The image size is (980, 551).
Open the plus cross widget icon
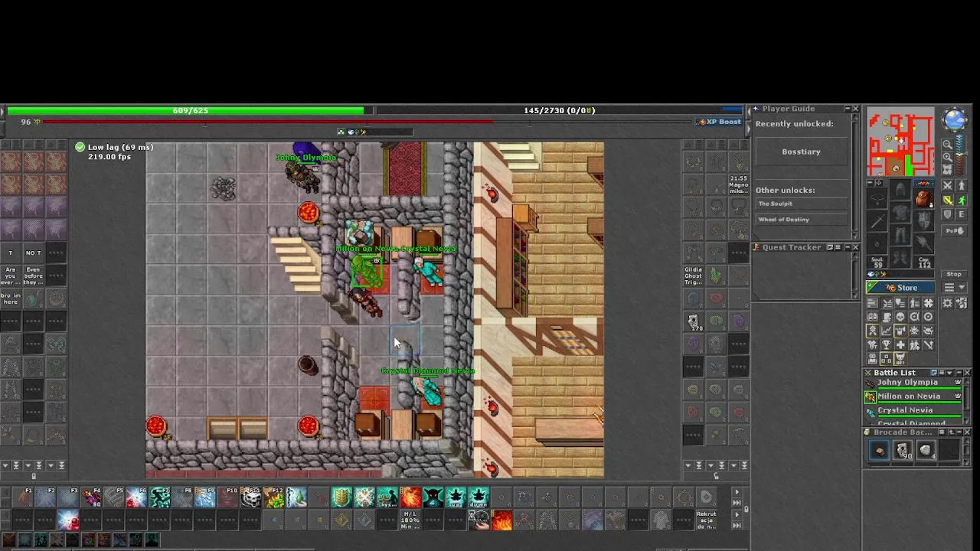click(900, 344)
